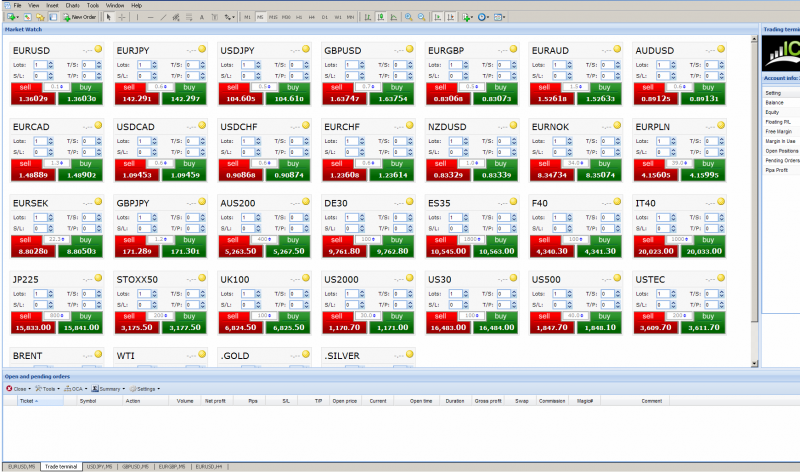The image size is (800, 472).
Task: Activate D1 timeframe button
Action: (324, 17)
